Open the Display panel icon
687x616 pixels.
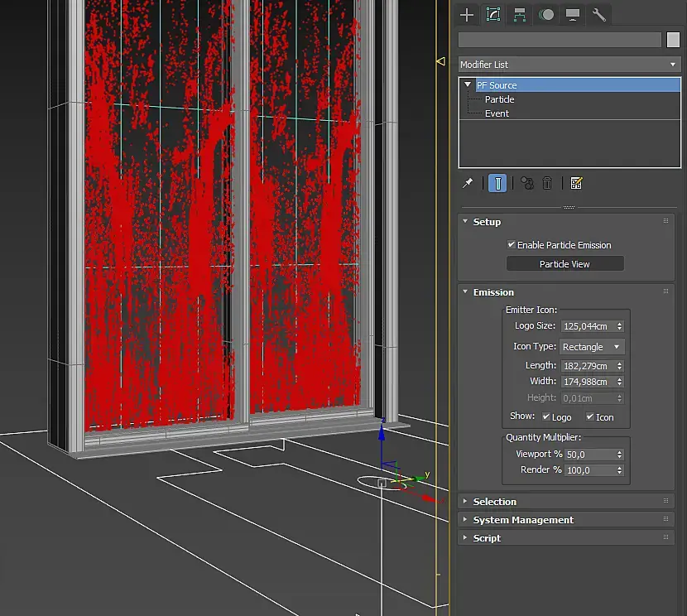tap(572, 15)
